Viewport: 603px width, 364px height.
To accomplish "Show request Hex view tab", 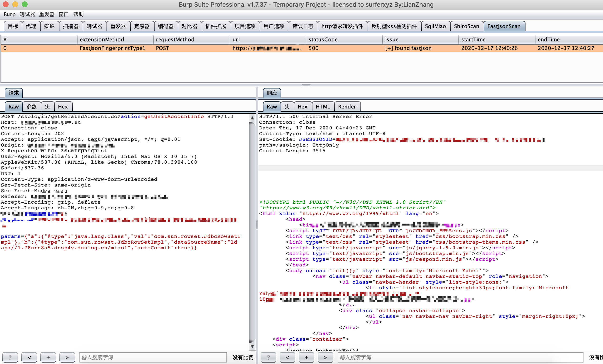I will [63, 107].
